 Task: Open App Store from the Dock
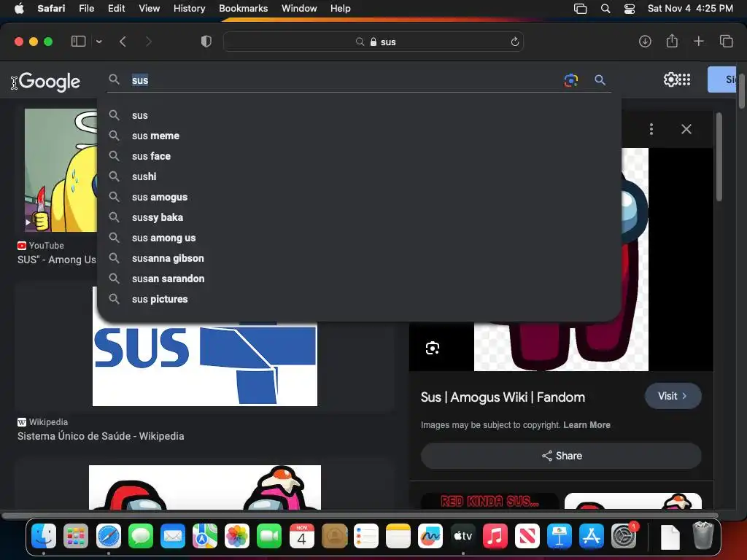point(591,536)
